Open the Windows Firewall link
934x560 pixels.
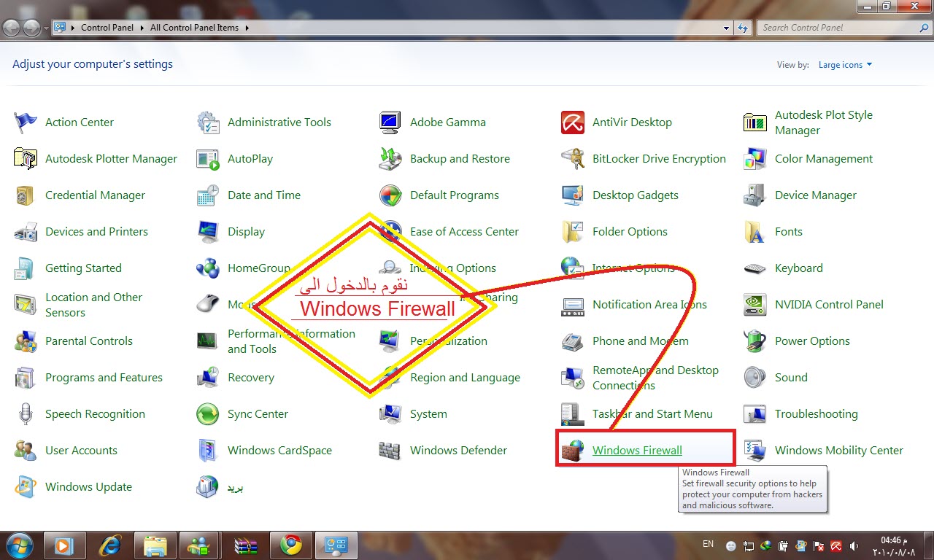click(637, 451)
